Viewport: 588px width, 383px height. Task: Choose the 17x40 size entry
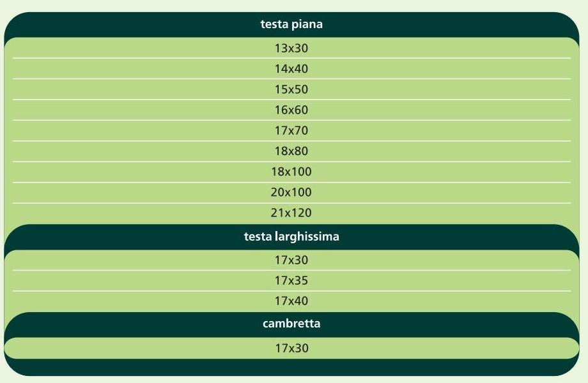(291, 301)
